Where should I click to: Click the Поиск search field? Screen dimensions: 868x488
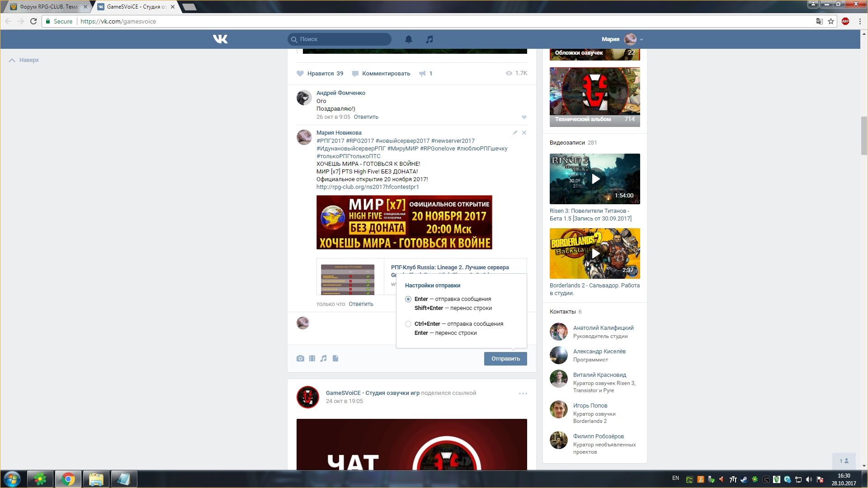click(x=340, y=39)
